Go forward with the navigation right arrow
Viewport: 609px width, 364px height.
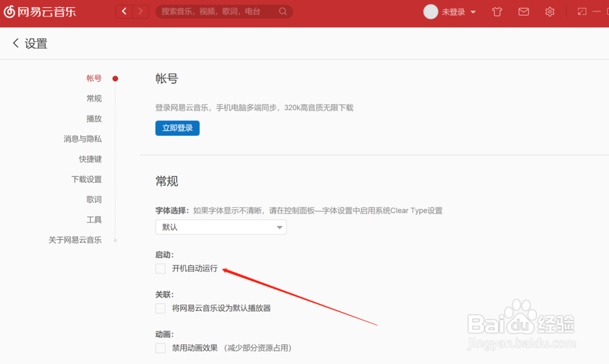pos(141,11)
